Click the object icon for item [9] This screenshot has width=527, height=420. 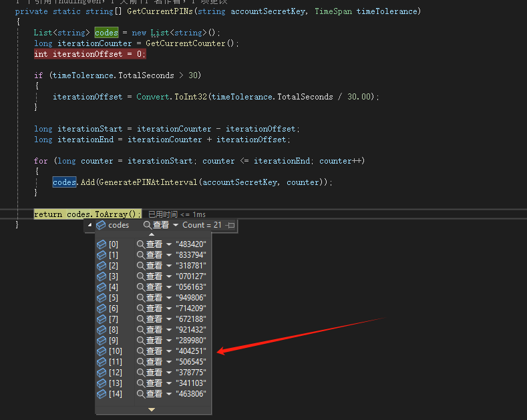click(x=102, y=341)
